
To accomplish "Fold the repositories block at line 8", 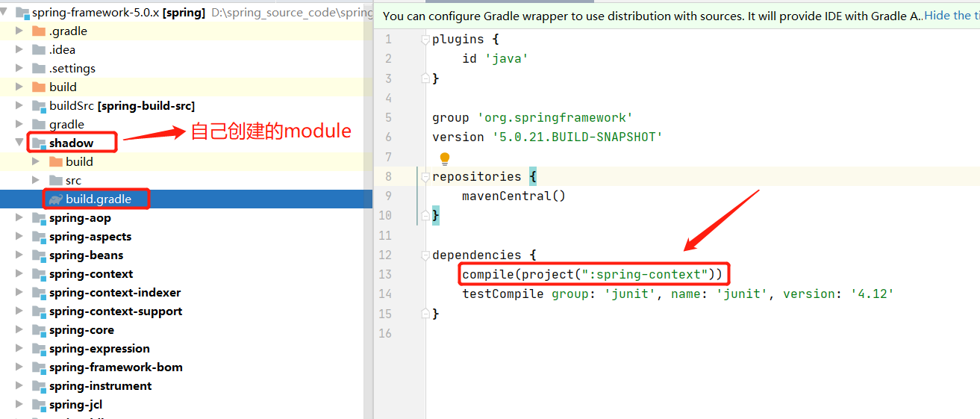I will click(x=425, y=177).
